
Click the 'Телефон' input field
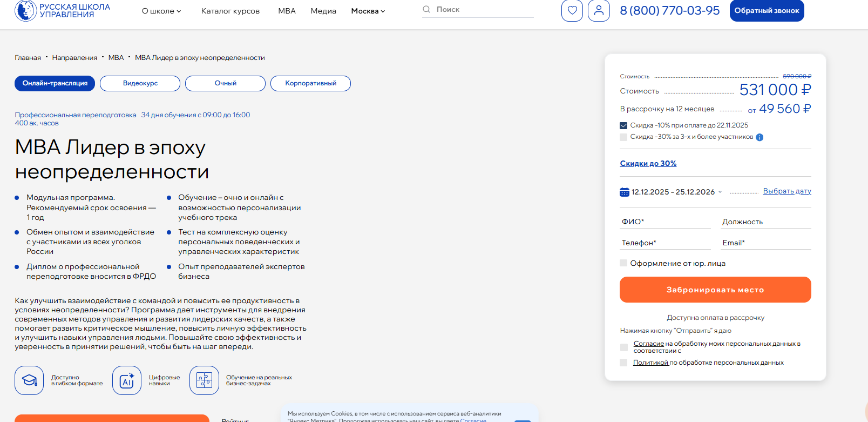click(665, 243)
